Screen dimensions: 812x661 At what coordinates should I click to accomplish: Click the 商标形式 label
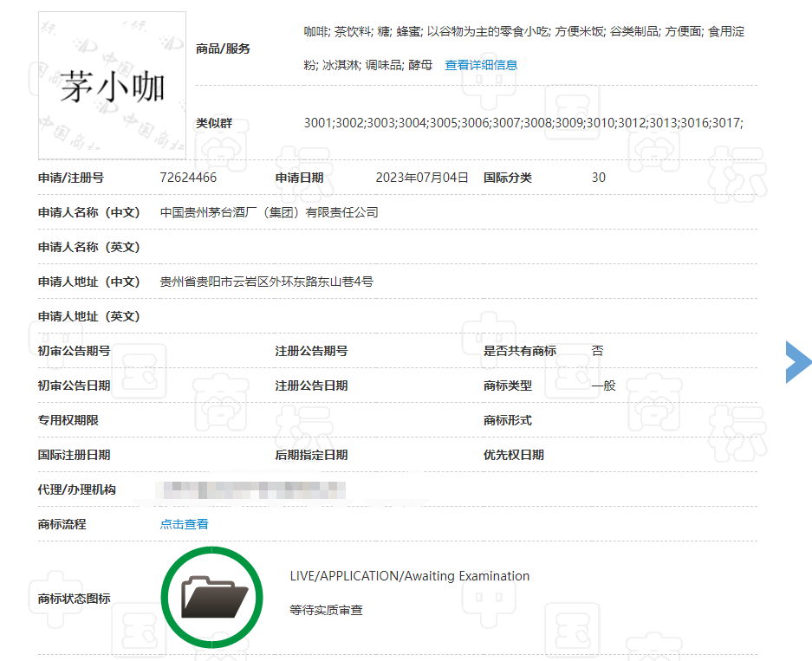pyautogui.click(x=508, y=420)
